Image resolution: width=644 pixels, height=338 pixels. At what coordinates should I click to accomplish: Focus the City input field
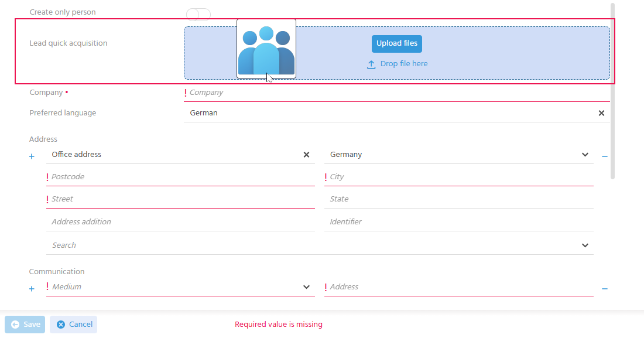tap(459, 177)
